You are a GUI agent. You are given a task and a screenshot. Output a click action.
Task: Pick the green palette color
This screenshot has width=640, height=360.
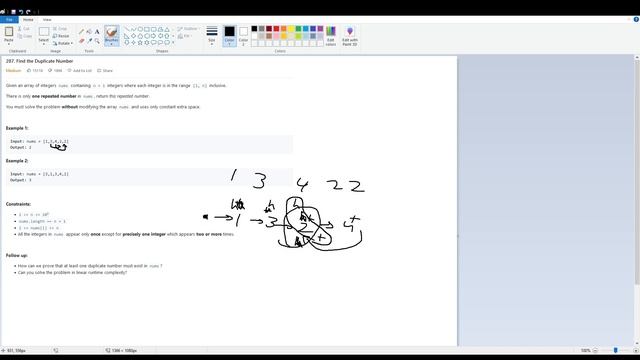pos(298,29)
